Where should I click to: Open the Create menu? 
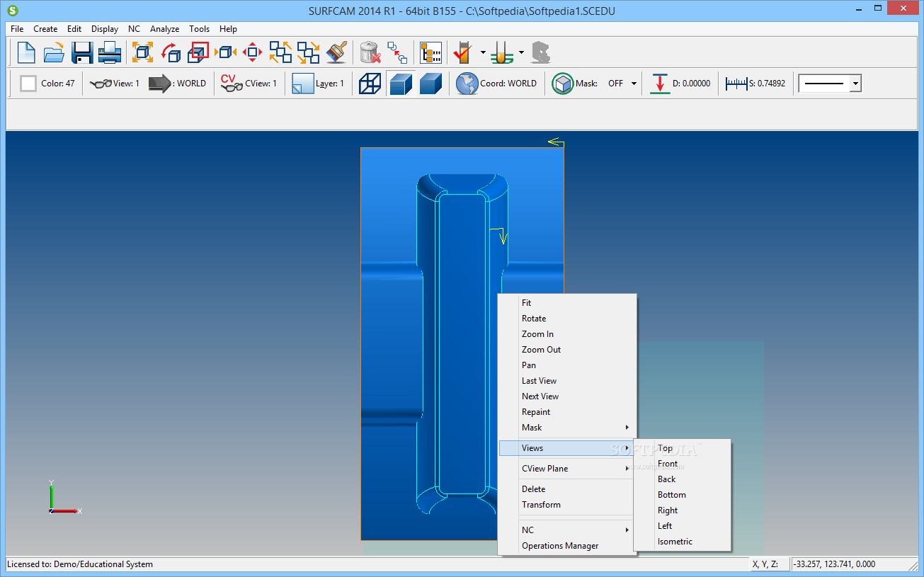point(45,29)
